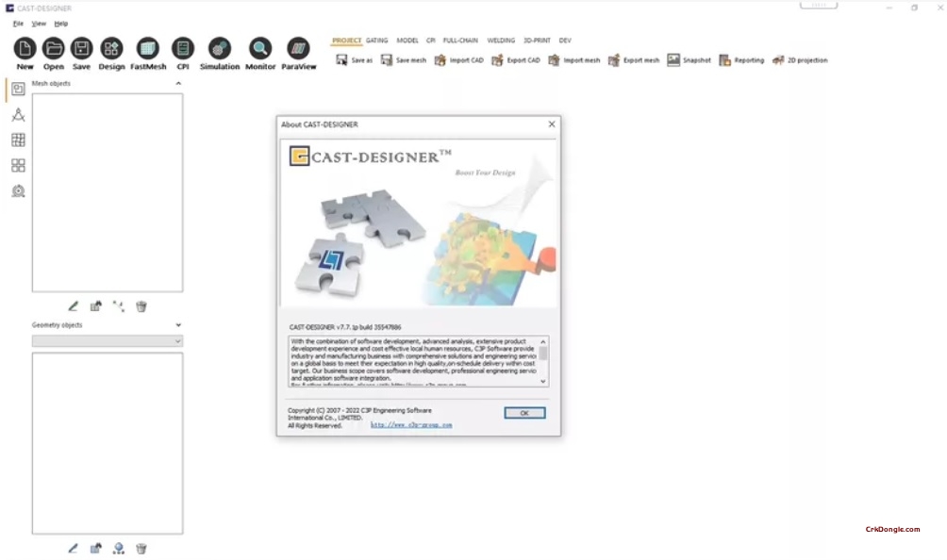Open the File menu
The height and width of the screenshot is (560, 947).
(18, 24)
